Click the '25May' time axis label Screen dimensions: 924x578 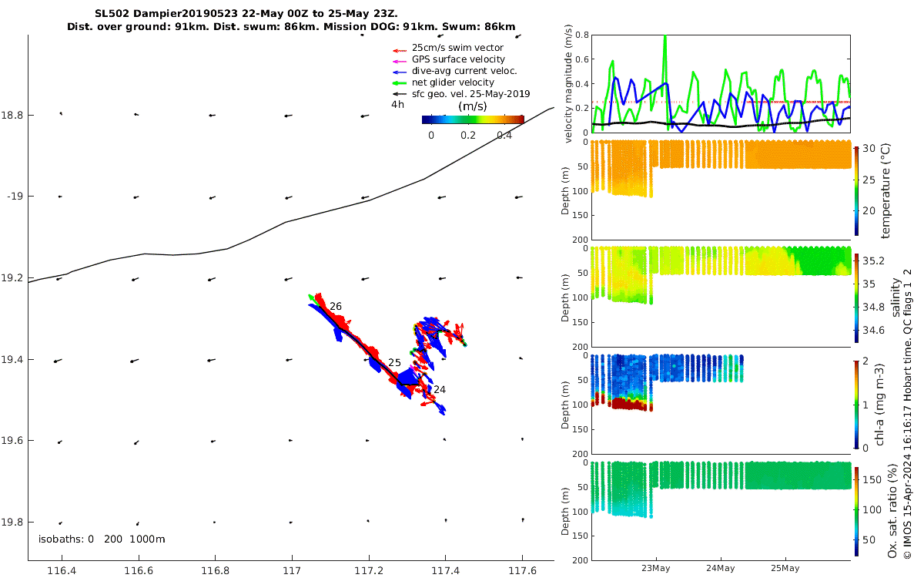click(785, 569)
